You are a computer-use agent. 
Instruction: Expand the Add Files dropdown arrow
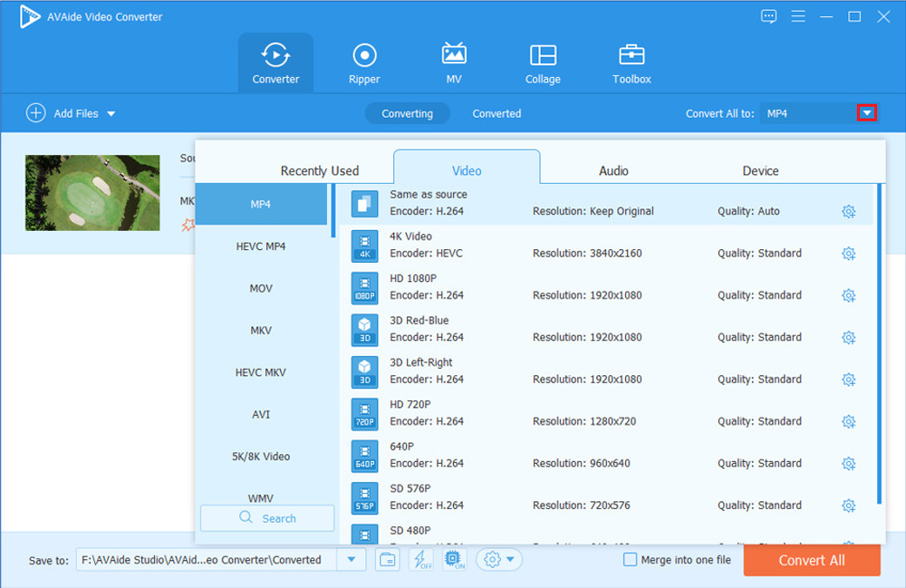(111, 114)
